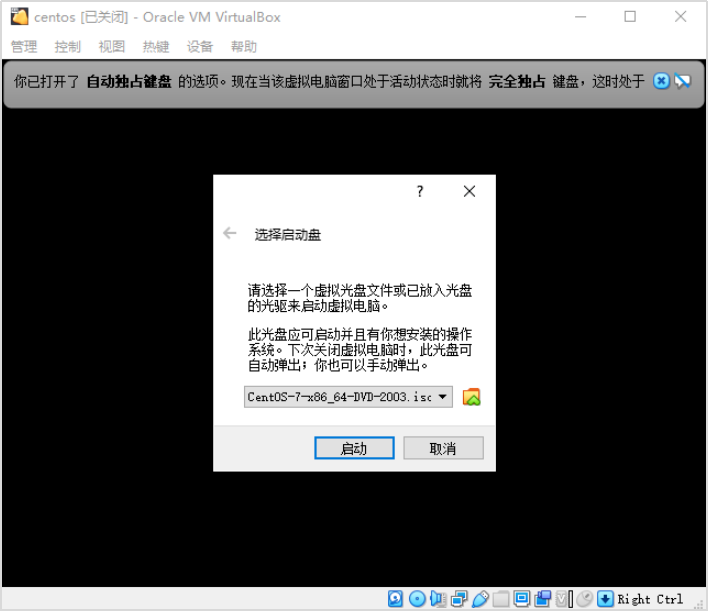This screenshot has width=708, height=611.
Task: Click the 取消 button
Action: click(443, 448)
